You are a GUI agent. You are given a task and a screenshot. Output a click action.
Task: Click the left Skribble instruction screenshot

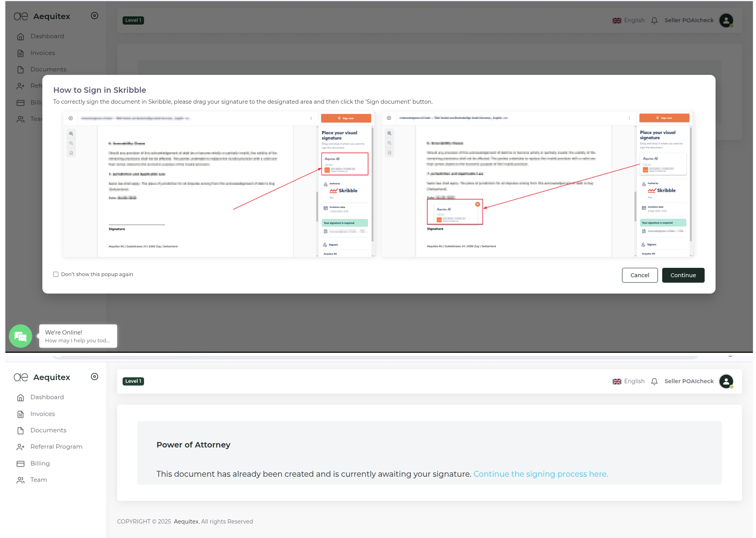tap(219, 184)
